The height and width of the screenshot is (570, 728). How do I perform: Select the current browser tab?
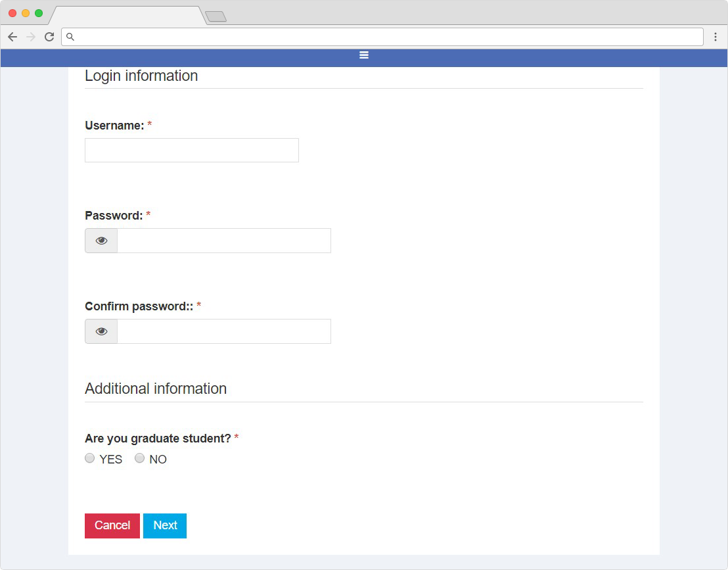[x=128, y=16]
